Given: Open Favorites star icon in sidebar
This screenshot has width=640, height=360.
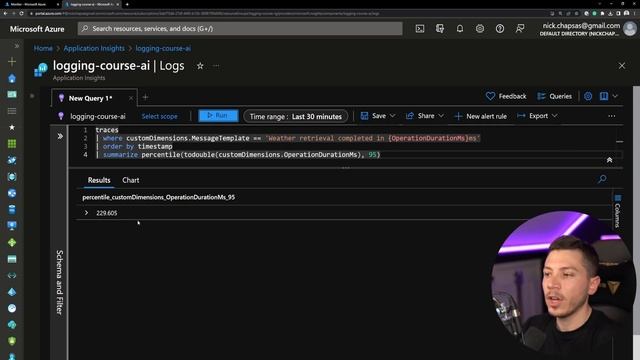Looking at the screenshot, I should tap(12, 127).
